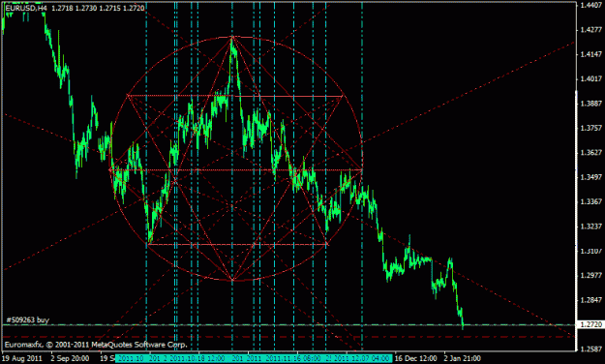Select the 1.3627 price level
The image size is (605, 364).
coord(591,152)
